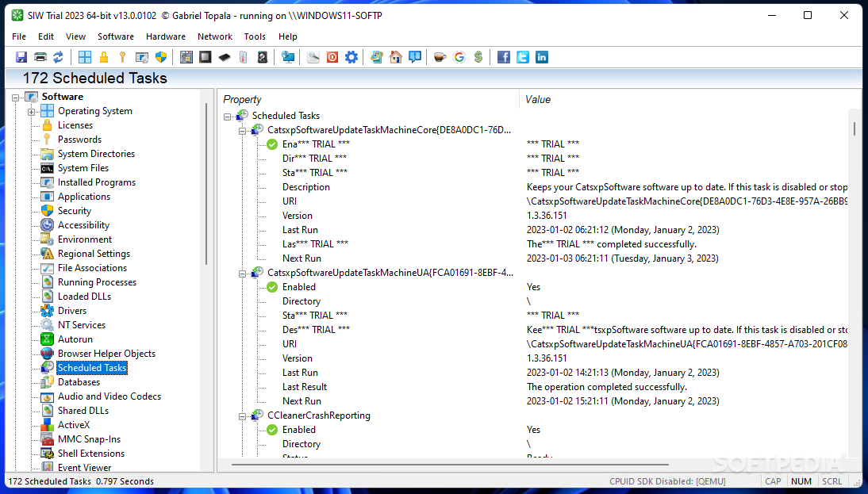Click the coffee cup toolbar icon

440,57
